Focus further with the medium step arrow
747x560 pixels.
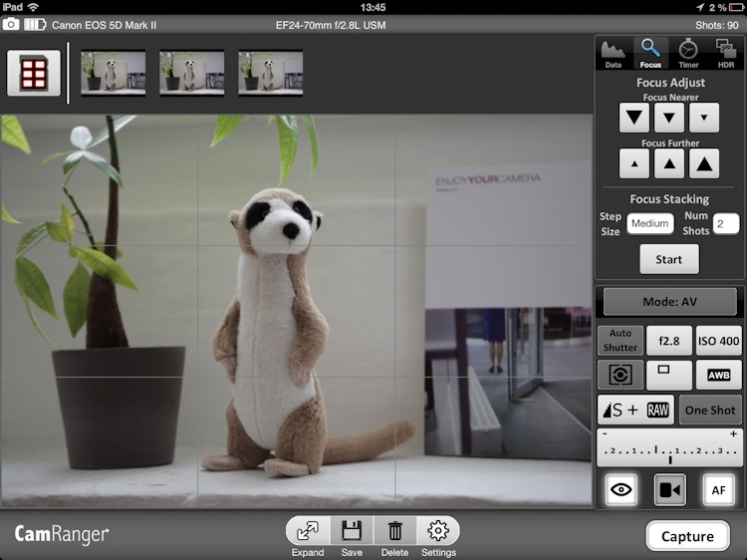[669, 163]
